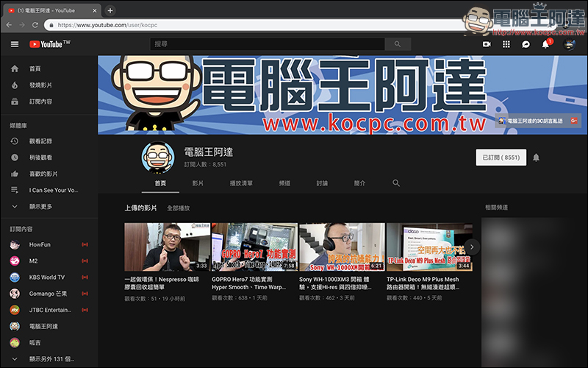Open the Nespresso 咖啡膠囊 video title
The height and width of the screenshot is (368, 588).
click(x=162, y=283)
